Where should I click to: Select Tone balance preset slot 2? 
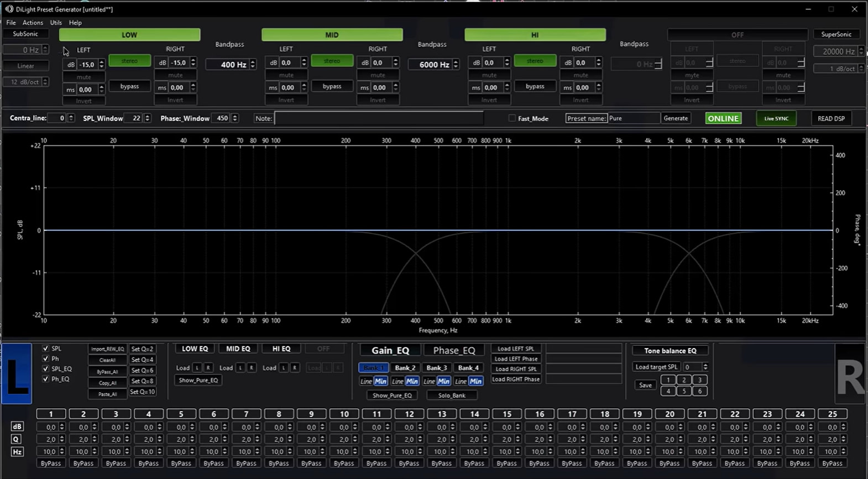coord(684,380)
